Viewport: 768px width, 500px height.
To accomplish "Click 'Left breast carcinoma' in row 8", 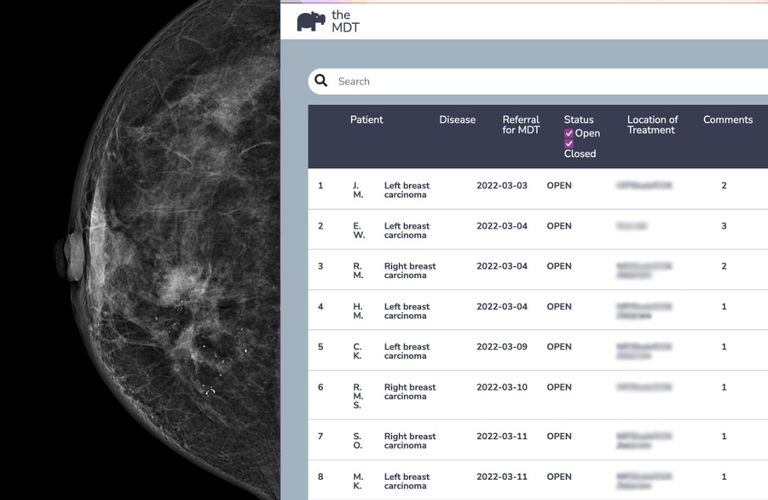I will click(407, 481).
